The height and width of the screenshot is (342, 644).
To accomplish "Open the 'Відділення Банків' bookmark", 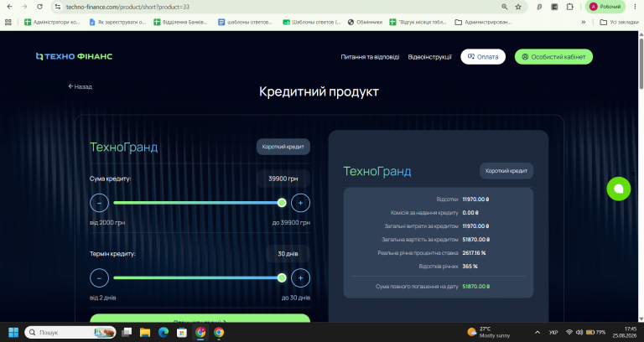I will (x=181, y=22).
